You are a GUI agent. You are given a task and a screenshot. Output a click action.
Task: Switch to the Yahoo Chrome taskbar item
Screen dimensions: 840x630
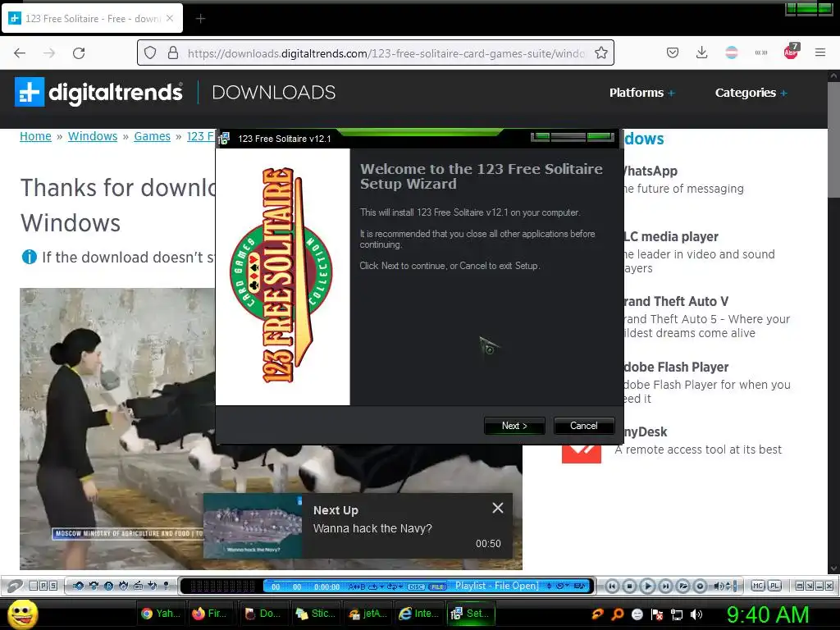[160, 614]
